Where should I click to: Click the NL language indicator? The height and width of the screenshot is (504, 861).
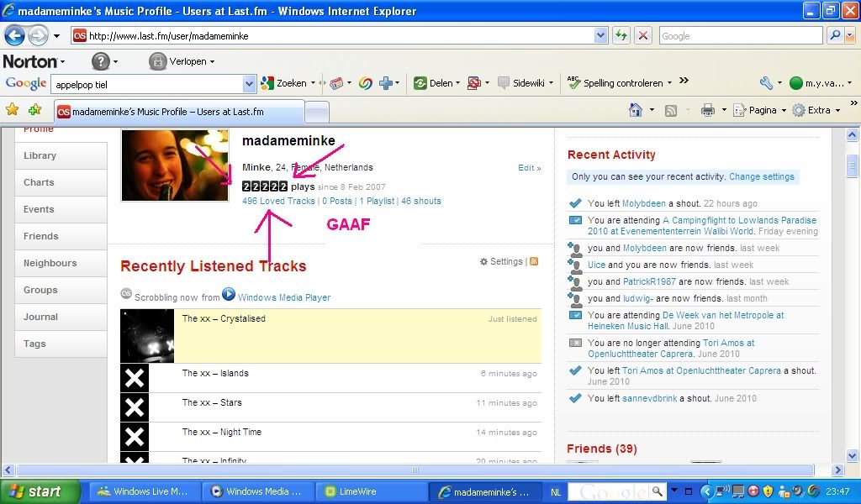(556, 492)
